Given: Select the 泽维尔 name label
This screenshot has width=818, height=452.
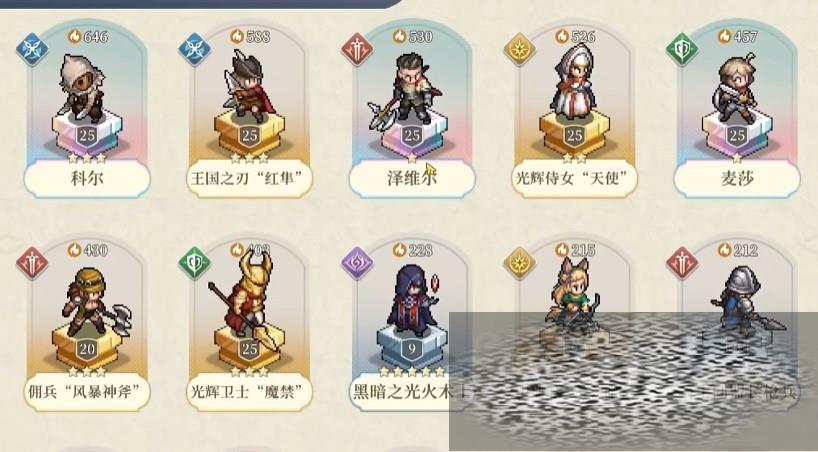Looking at the screenshot, I should click(x=412, y=179).
